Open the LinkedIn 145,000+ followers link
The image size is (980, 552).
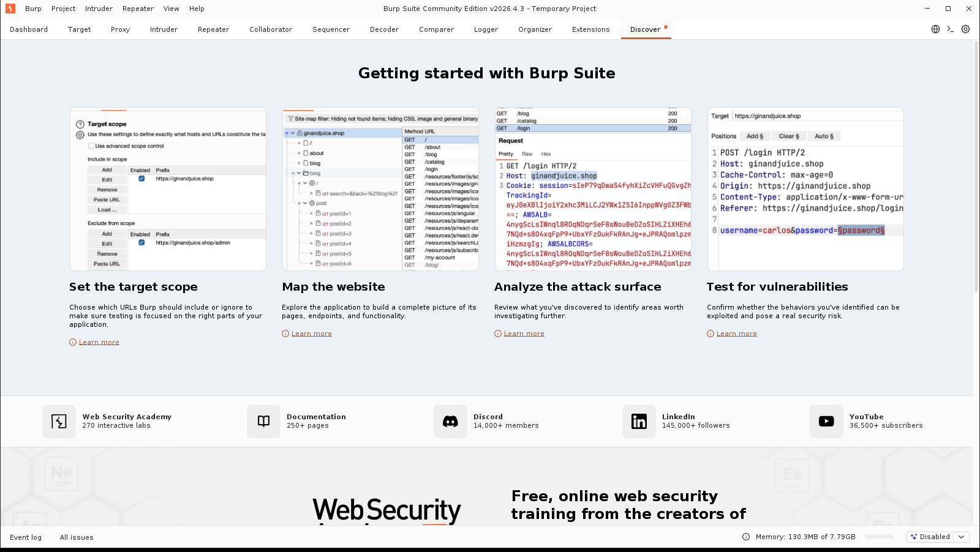click(x=696, y=421)
